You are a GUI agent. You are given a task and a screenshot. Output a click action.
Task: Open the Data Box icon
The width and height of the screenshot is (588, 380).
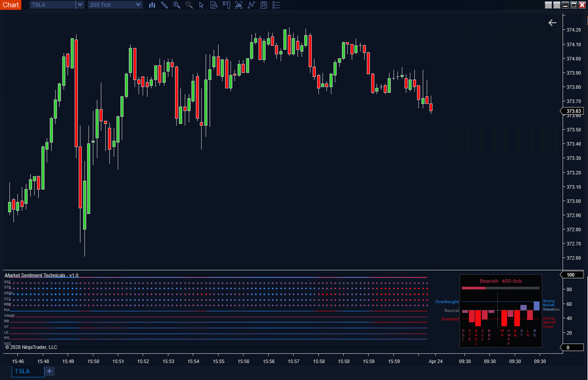[x=214, y=5]
